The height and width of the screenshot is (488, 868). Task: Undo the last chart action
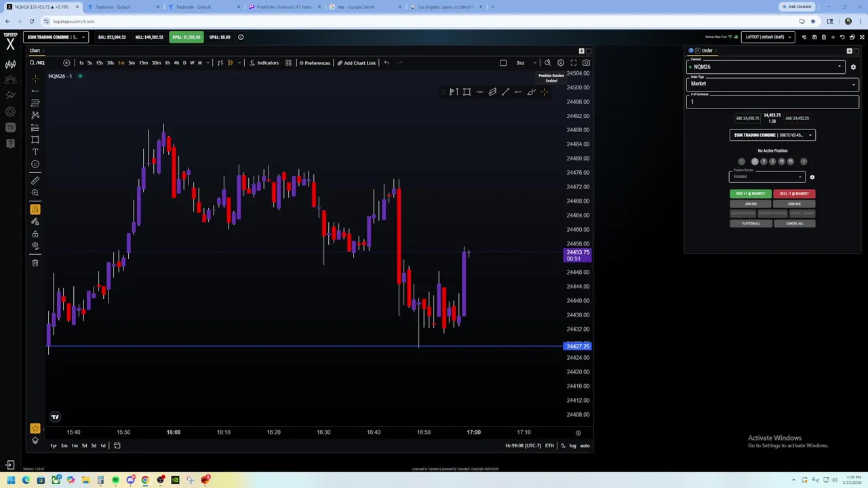(387, 63)
